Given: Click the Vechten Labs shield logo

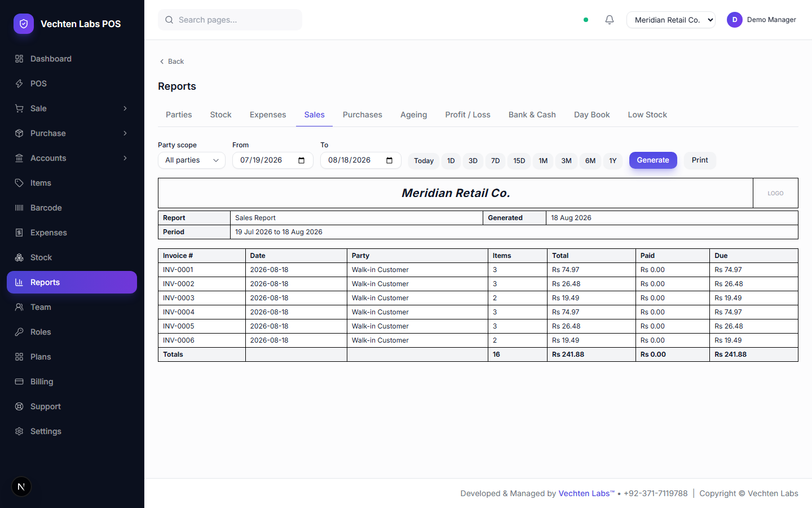Looking at the screenshot, I should click(24, 24).
